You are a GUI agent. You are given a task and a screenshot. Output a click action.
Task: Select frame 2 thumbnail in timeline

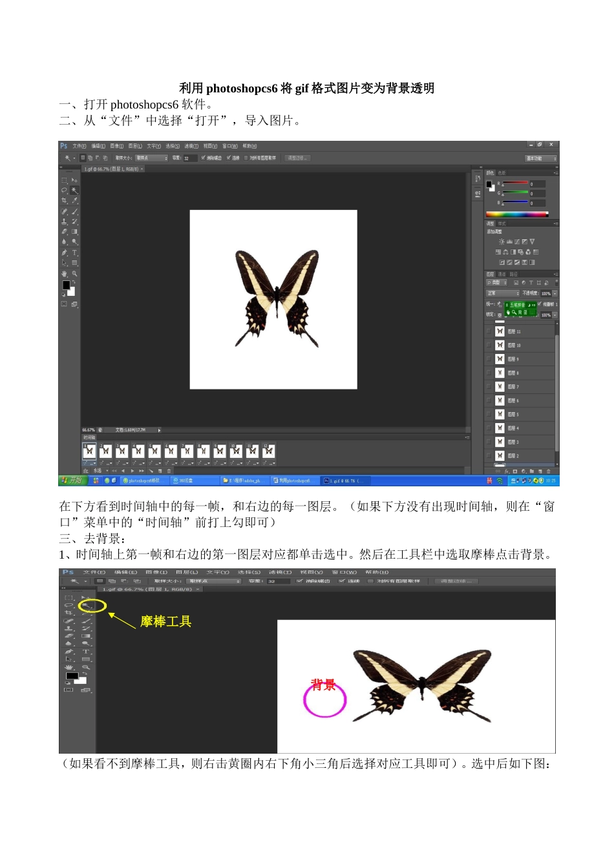click(106, 451)
